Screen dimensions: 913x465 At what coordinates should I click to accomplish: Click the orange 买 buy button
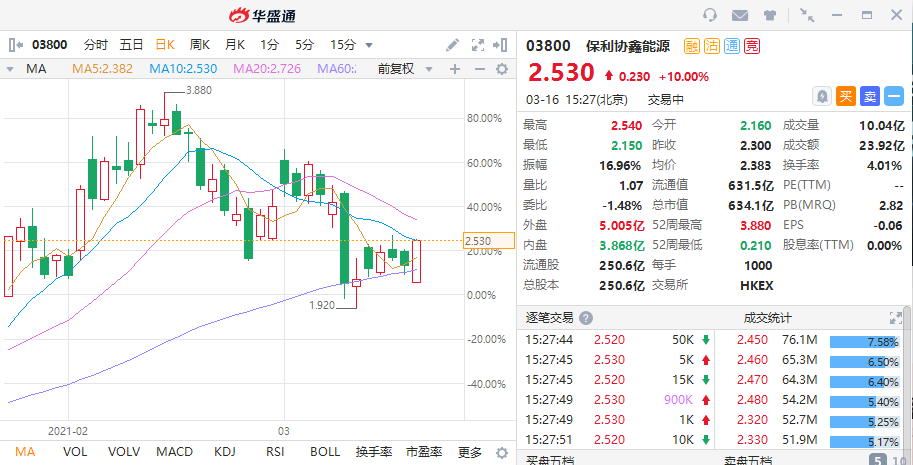tap(845, 96)
